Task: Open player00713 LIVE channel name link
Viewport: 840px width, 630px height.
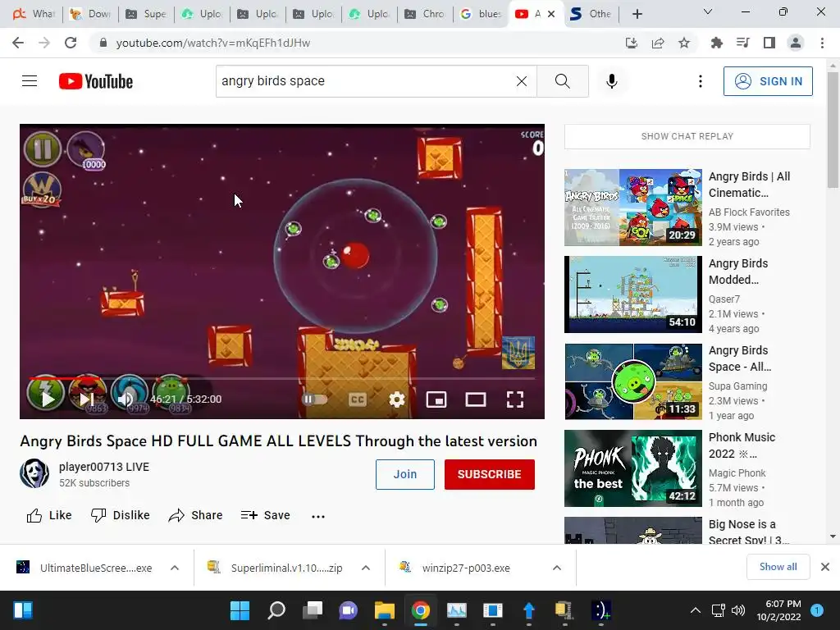Action: click(104, 467)
